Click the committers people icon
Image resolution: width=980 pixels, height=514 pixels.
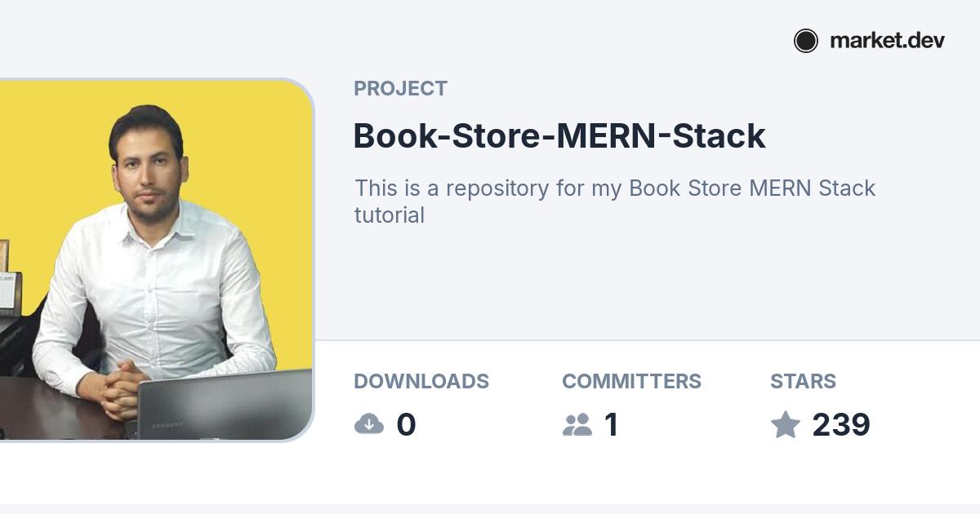point(577,424)
